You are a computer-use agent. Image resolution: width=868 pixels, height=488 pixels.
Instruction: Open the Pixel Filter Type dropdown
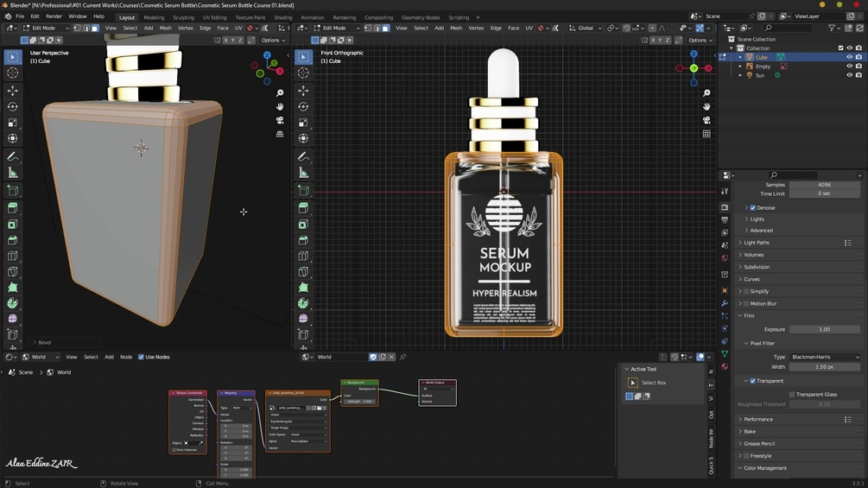click(825, 357)
